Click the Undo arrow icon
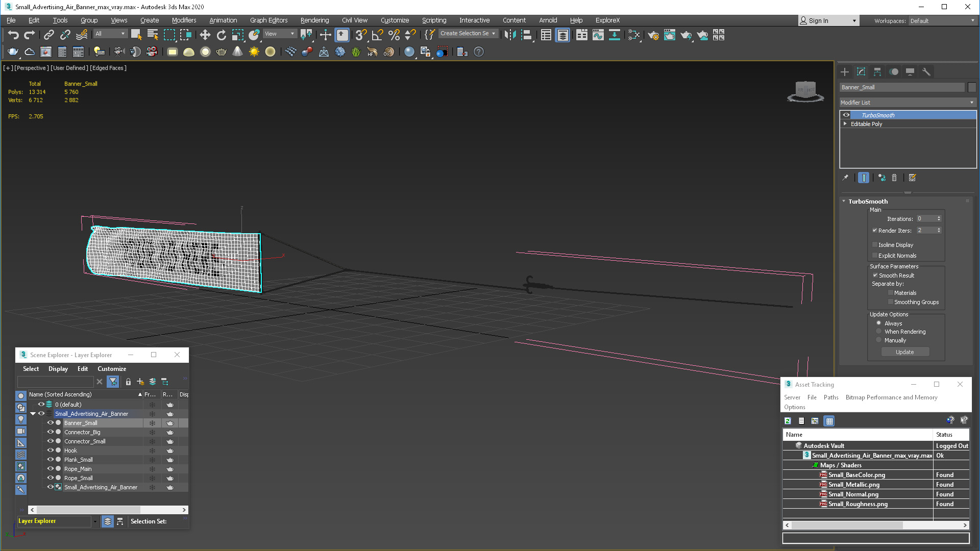This screenshot has height=551, width=980. pyautogui.click(x=13, y=35)
